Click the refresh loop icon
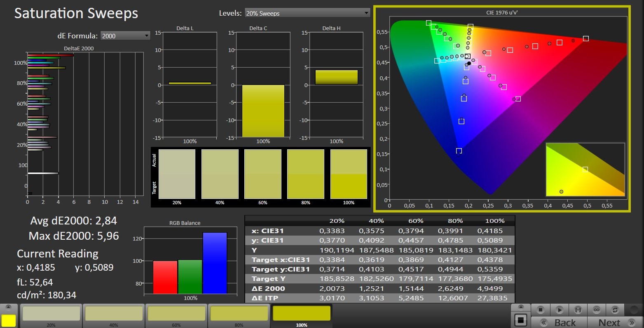644x328 pixels. pyautogui.click(x=615, y=309)
